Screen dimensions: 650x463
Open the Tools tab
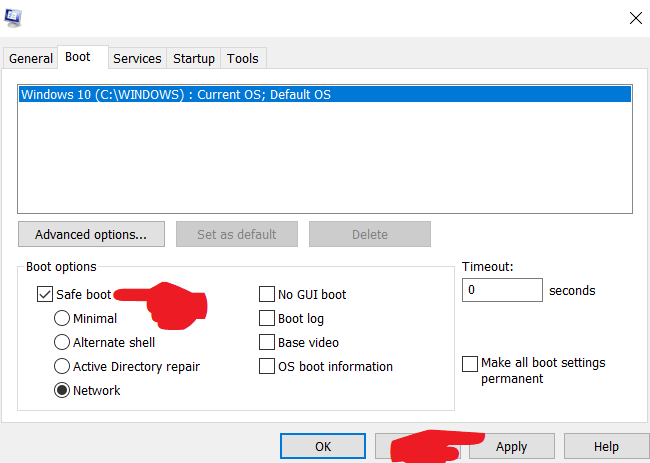[243, 58]
